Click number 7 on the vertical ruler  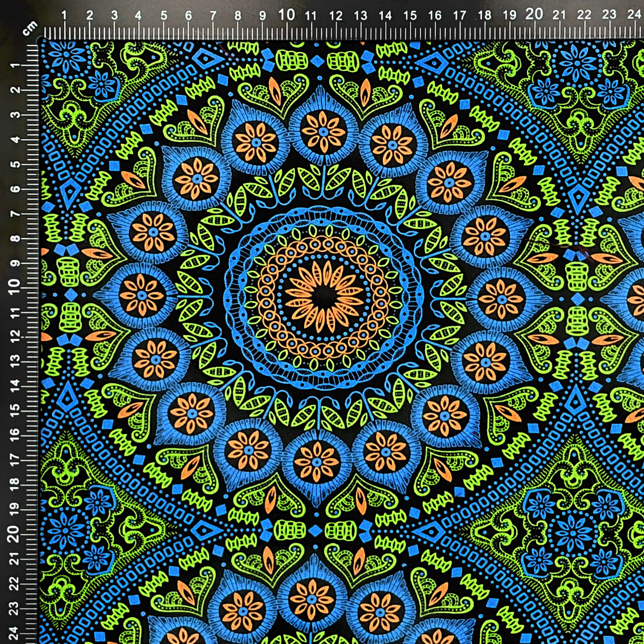pyautogui.click(x=15, y=214)
